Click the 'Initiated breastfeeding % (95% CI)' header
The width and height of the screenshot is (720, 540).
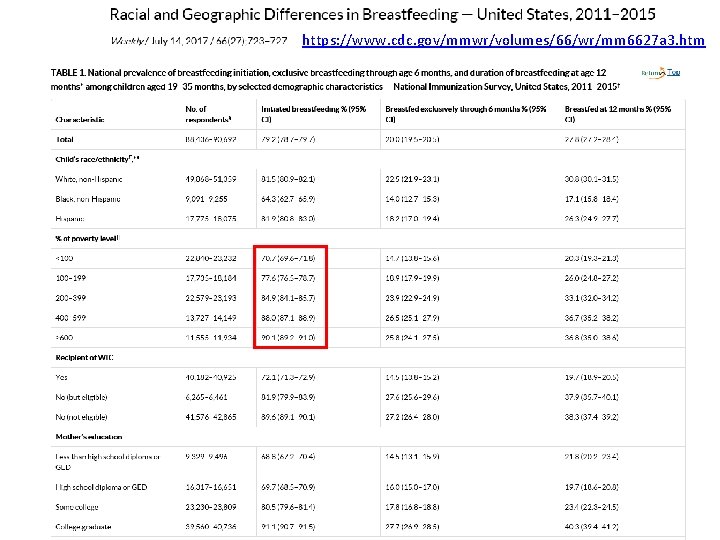(x=314, y=114)
